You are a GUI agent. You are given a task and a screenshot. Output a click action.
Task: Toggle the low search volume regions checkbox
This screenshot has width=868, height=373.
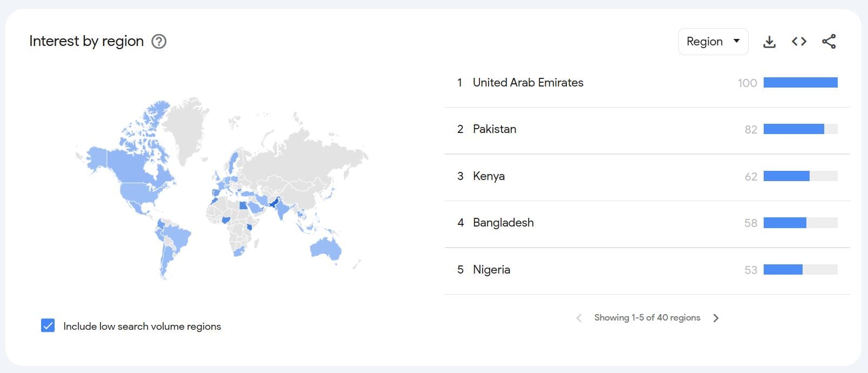[x=47, y=325]
